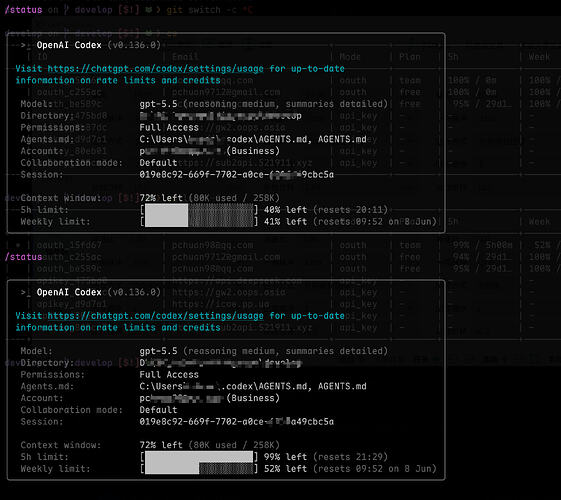The width and height of the screenshot is (561, 500).
Task: Click 'Full Access' in the 40% left panel
Action: [169, 127]
